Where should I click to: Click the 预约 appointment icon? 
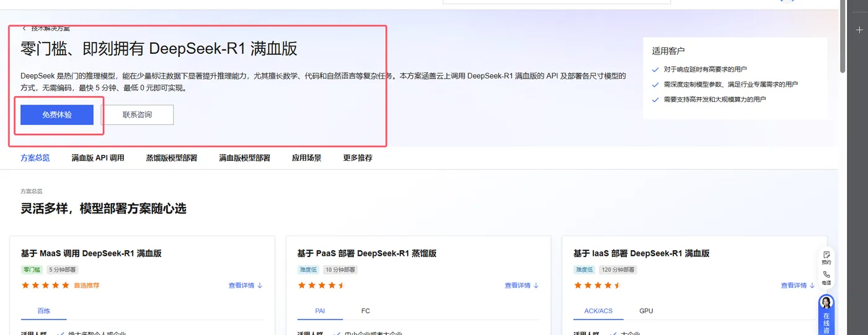(826, 258)
